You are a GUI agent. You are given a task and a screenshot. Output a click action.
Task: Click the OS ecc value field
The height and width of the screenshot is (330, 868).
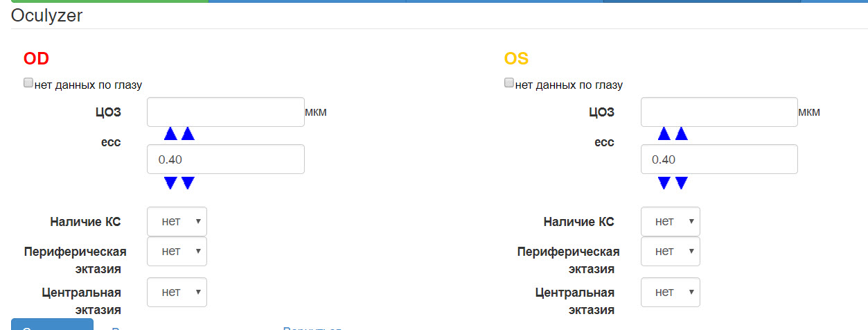[719, 159]
